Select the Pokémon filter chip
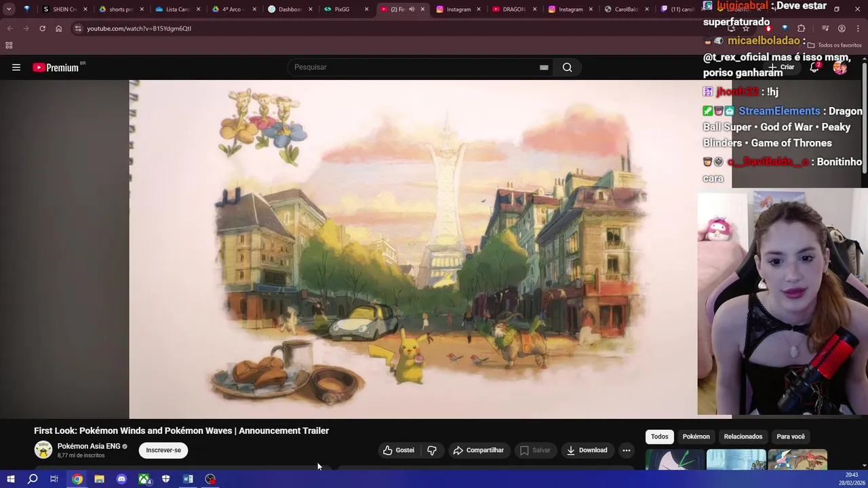 pyautogui.click(x=696, y=436)
